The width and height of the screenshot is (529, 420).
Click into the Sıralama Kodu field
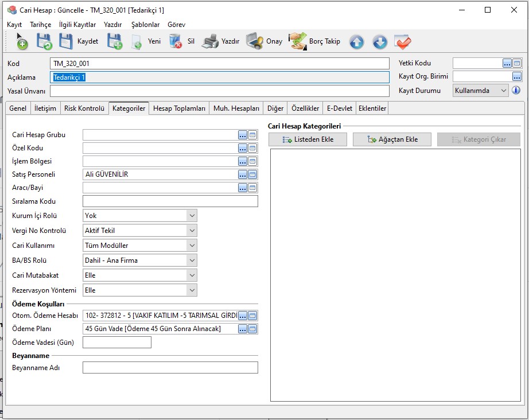pos(170,201)
